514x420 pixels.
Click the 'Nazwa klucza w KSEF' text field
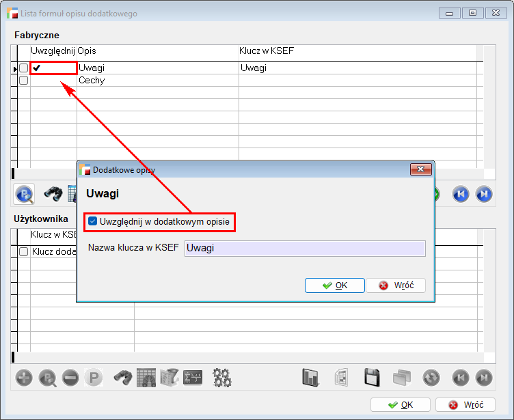coord(304,248)
